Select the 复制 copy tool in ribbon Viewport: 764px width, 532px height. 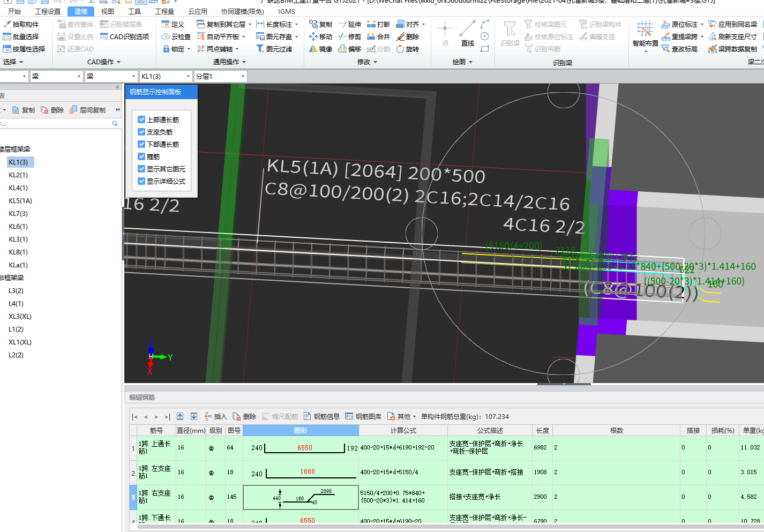(x=320, y=24)
